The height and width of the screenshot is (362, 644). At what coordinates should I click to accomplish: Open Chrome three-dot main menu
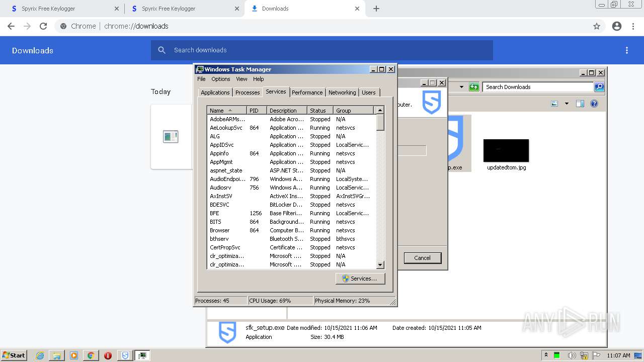pos(633,26)
